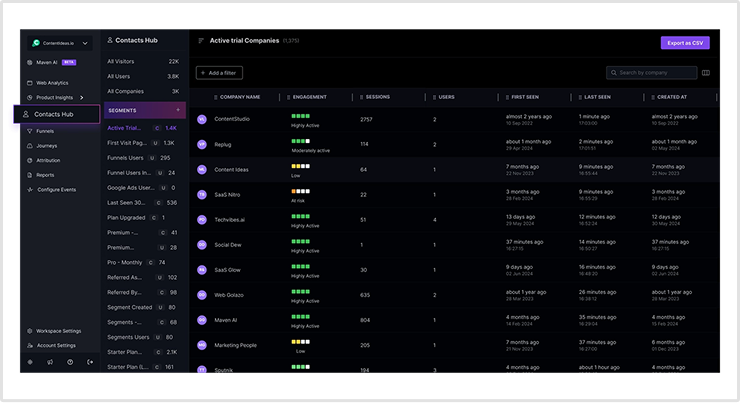
Task: Click the megaphone announcements icon in bottom bar
Action: 50,362
